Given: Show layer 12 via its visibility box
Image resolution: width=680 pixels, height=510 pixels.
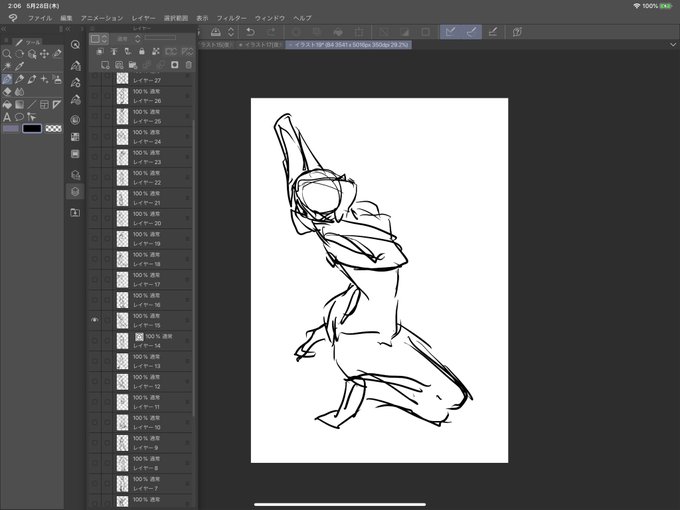Looking at the screenshot, I should pyautogui.click(x=95, y=381).
